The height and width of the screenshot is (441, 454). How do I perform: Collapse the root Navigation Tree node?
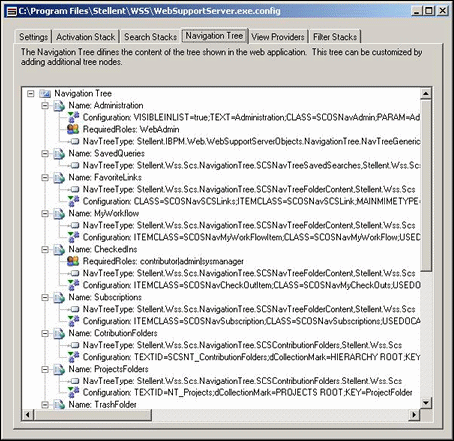31,94
